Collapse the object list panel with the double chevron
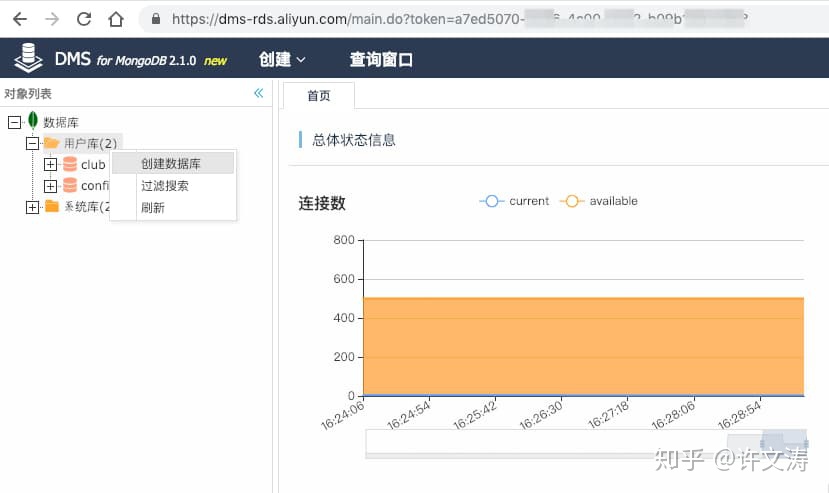This screenshot has height=493, width=829. coord(259,93)
